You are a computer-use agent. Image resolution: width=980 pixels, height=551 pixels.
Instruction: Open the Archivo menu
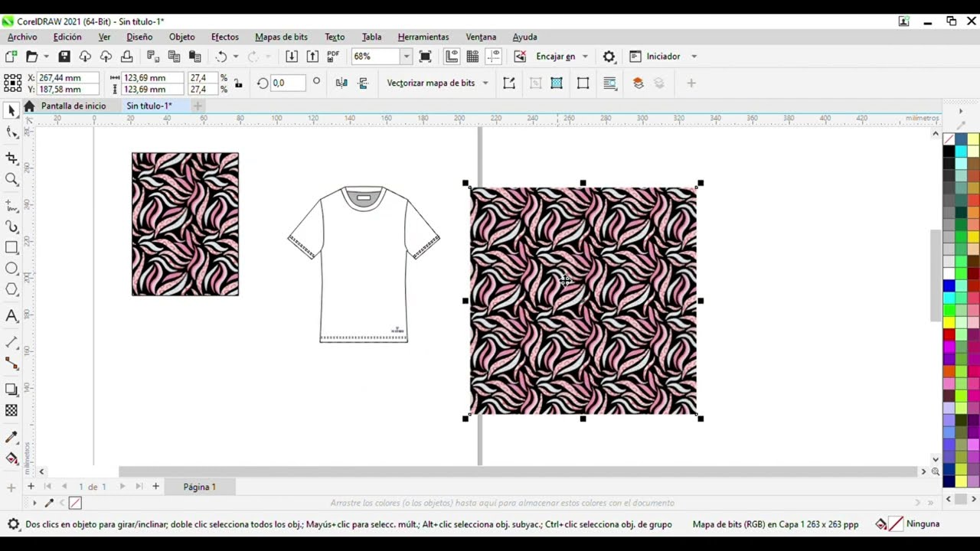coord(22,37)
